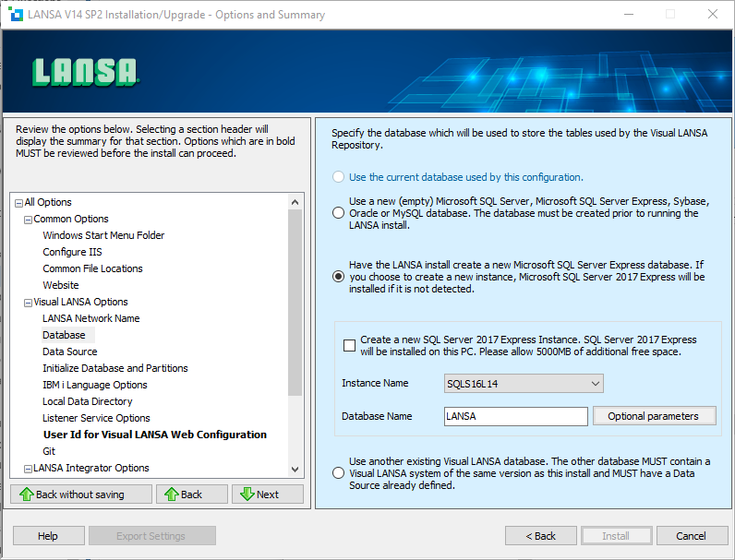This screenshot has height=560, width=735.
Task: Click the tree scrollbar down arrow
Action: tap(295, 470)
